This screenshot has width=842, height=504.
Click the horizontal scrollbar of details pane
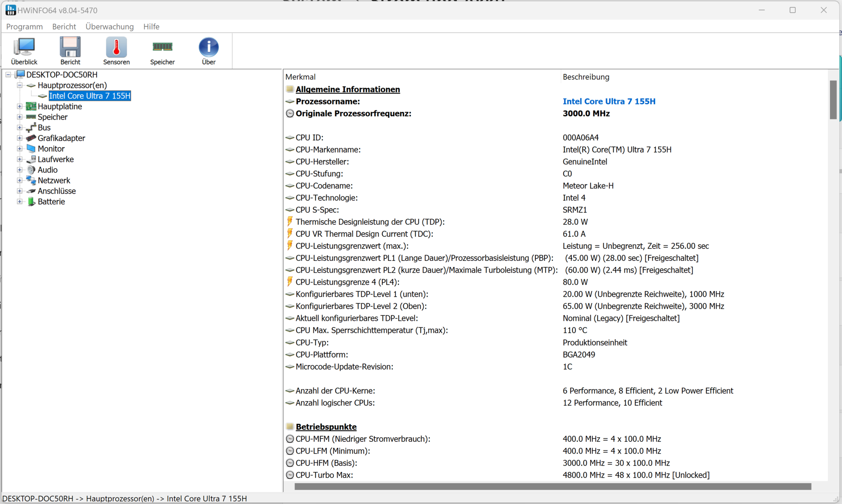(553, 486)
